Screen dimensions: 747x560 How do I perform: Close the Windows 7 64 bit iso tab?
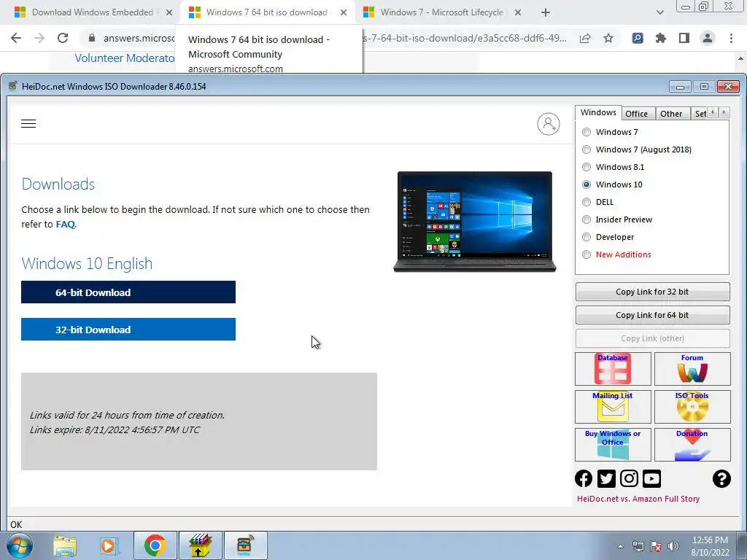pyautogui.click(x=344, y=12)
